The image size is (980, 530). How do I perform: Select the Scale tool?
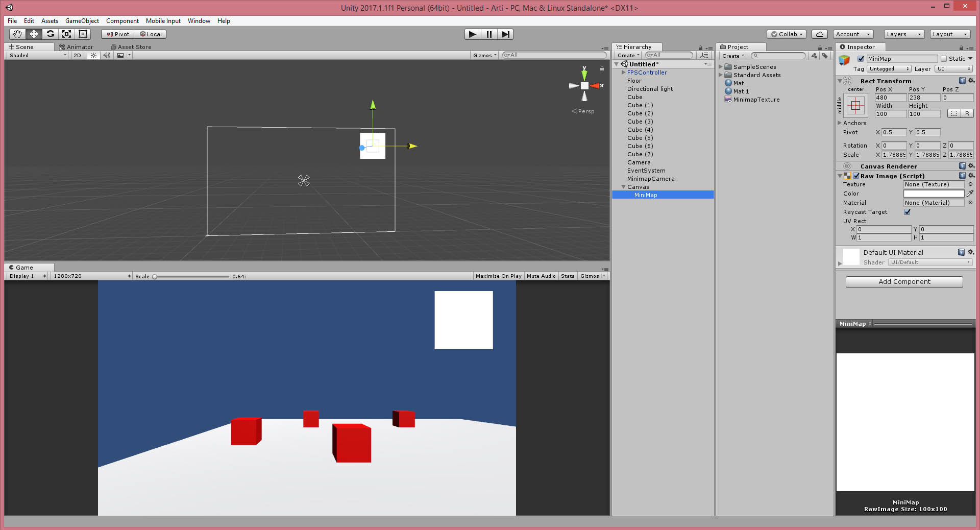click(x=66, y=34)
